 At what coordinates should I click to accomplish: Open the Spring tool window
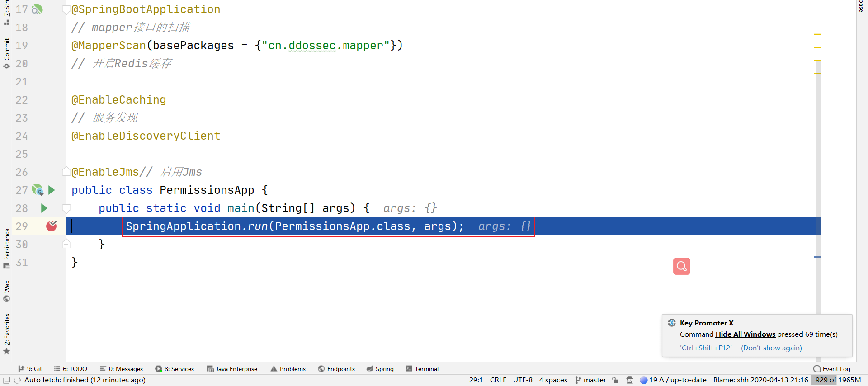click(380, 369)
